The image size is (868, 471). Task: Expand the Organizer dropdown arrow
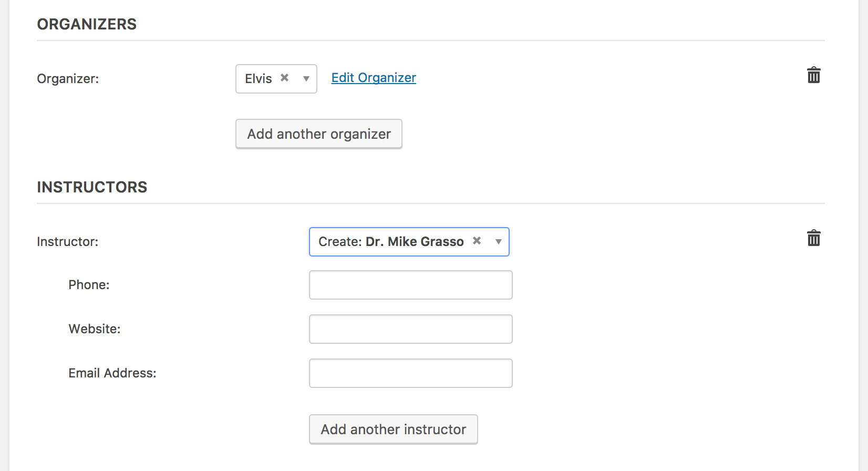click(x=306, y=79)
